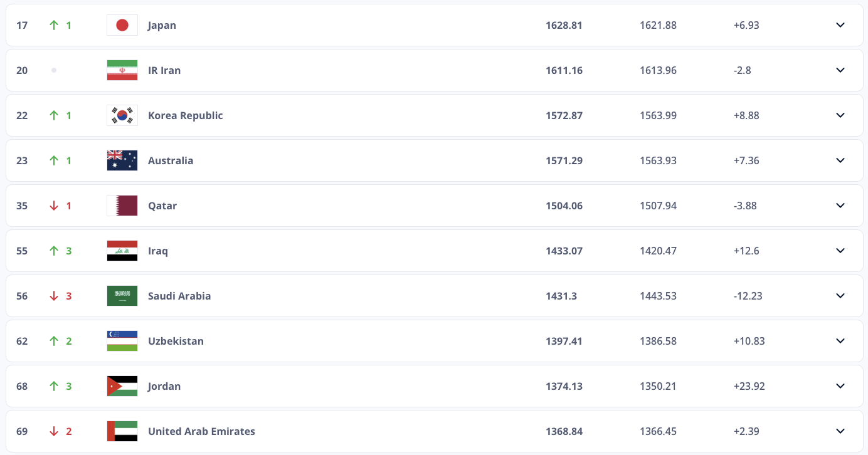The image size is (868, 455).
Task: Click the Saudi Arabia flag icon
Action: point(122,296)
